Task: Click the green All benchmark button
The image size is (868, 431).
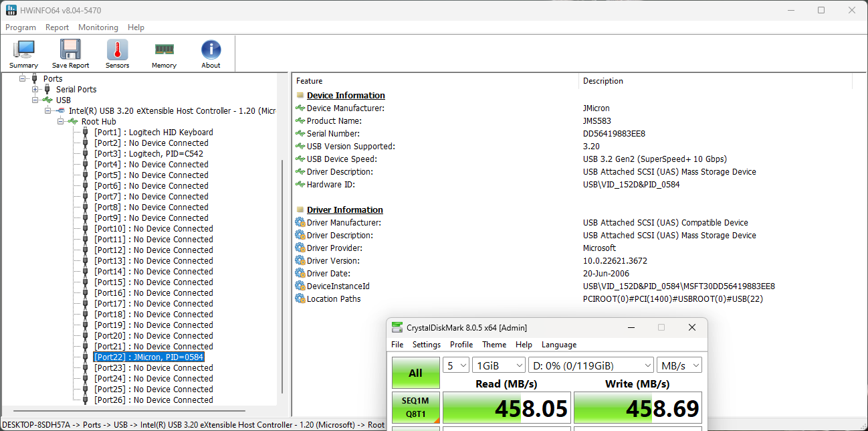Action: pos(415,373)
